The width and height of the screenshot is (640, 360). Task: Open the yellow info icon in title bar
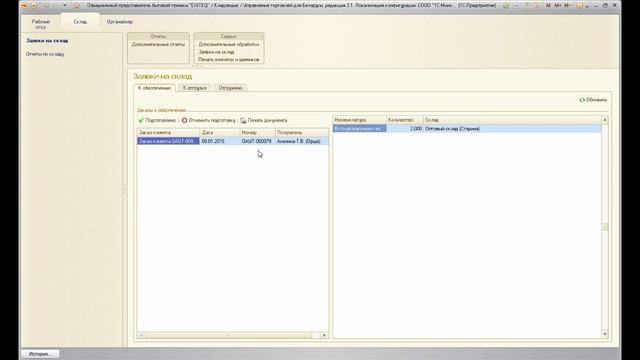[x=579, y=6]
